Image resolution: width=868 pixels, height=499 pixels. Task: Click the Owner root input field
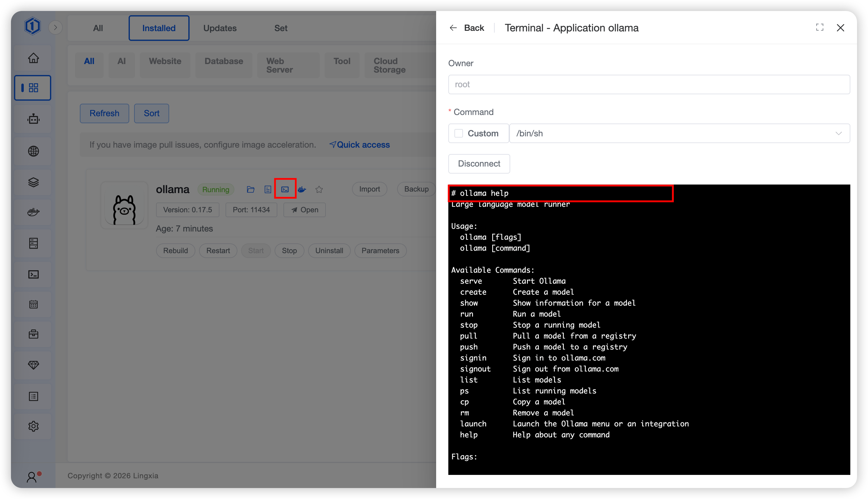point(649,84)
